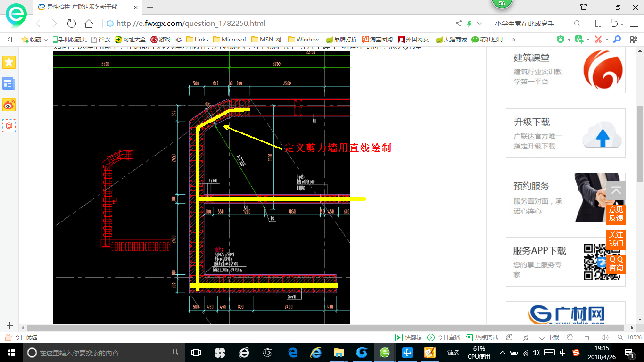
Task: Open the 预约服务 card
Action: [566, 197]
